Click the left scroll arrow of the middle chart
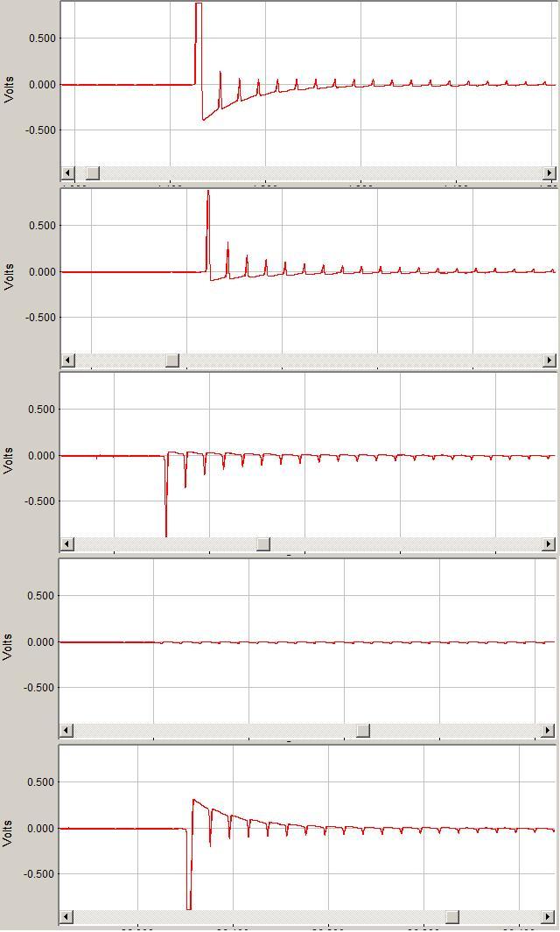This screenshot has height=932, width=560. coord(67,543)
